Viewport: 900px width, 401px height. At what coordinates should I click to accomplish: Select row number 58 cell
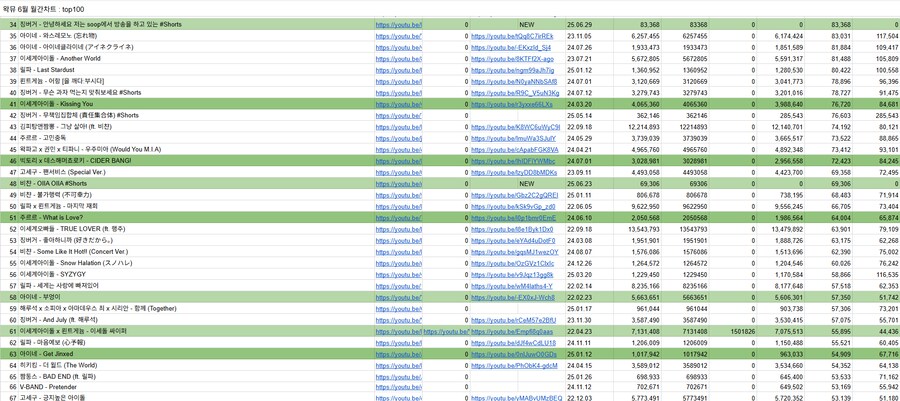tap(9, 297)
